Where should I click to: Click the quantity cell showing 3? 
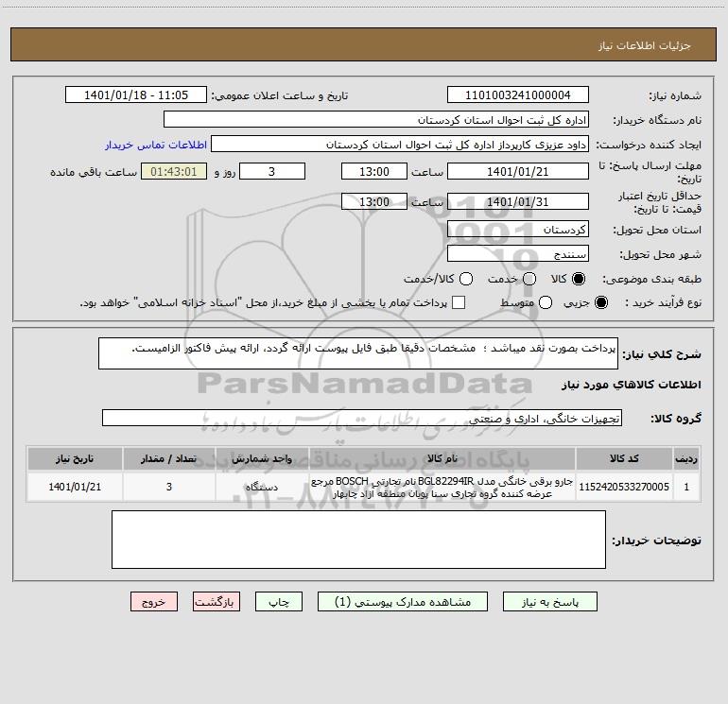pyautogui.click(x=169, y=487)
